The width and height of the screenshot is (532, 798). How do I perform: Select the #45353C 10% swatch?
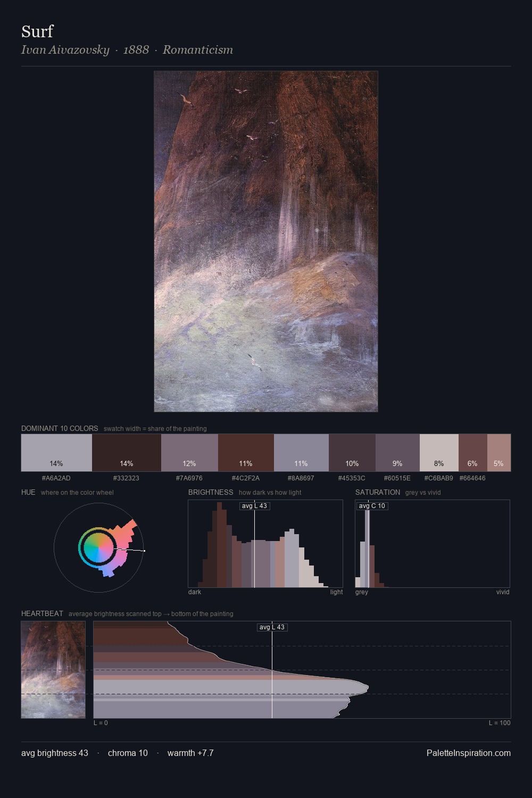point(352,453)
